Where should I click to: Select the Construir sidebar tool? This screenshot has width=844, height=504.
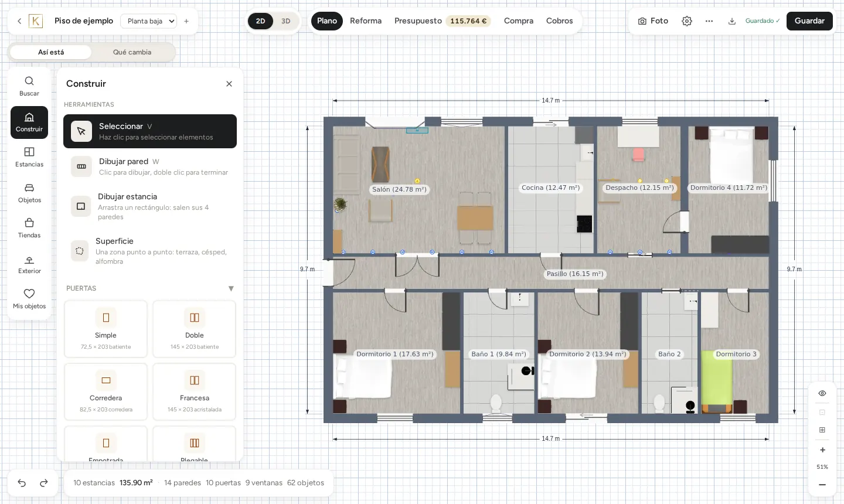29,122
